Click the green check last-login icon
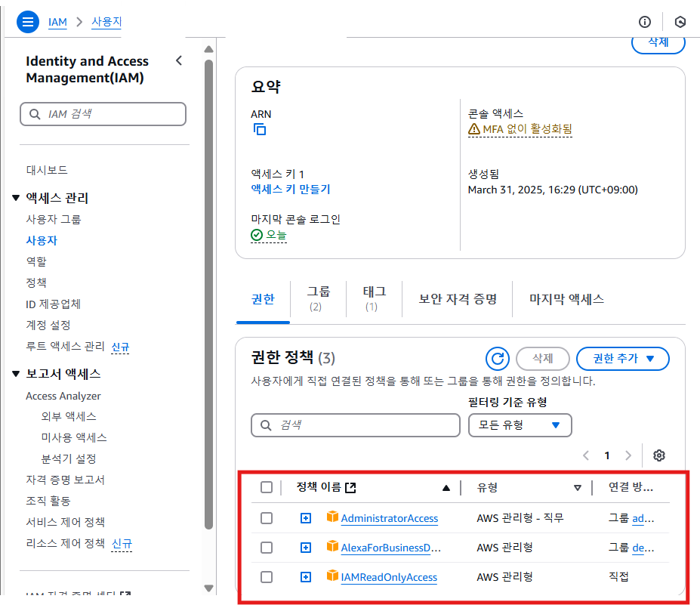This screenshot has height=605, width=700. tap(257, 235)
